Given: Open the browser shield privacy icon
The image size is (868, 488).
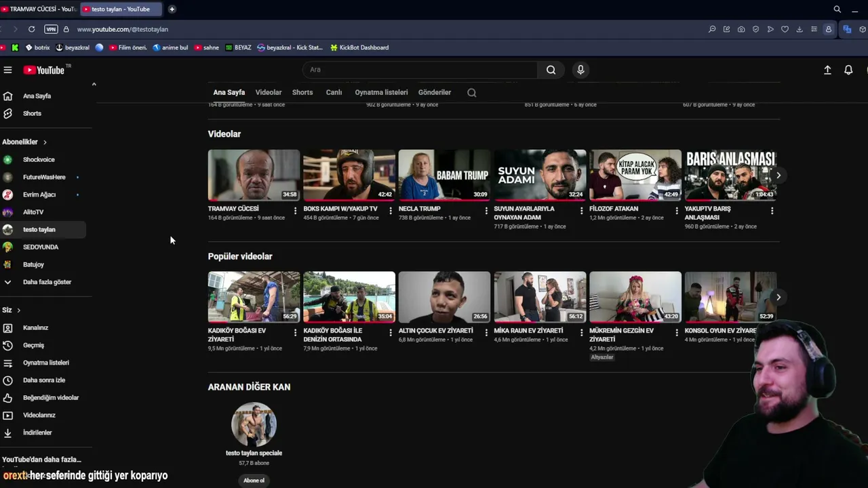Looking at the screenshot, I should (755, 29).
